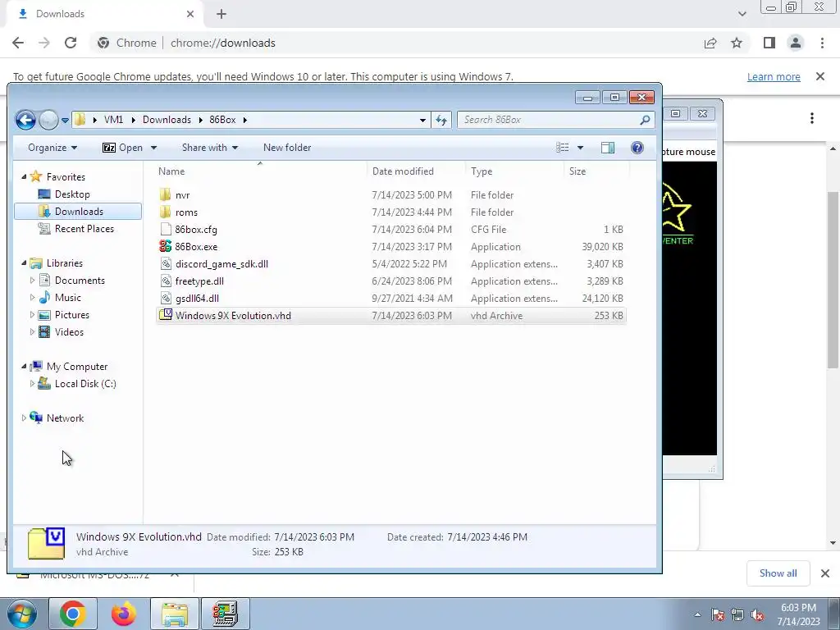The height and width of the screenshot is (630, 840).
Task: Open the Organize menu
Action: (52, 148)
